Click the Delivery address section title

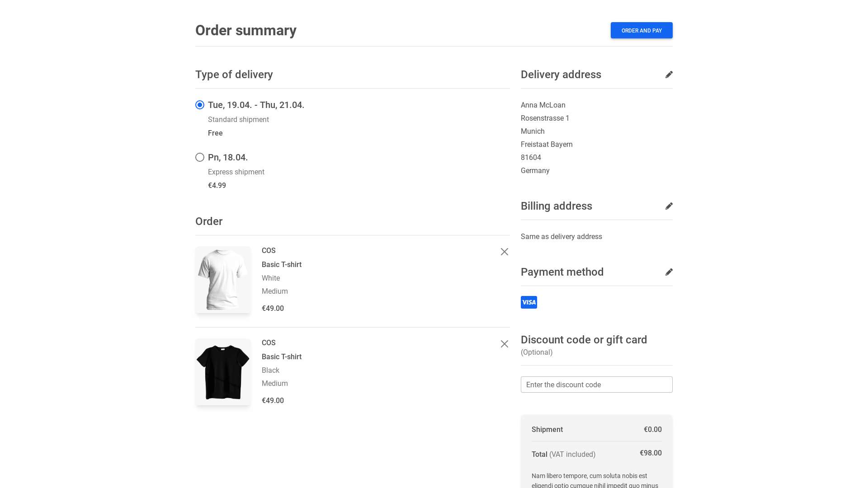coord(561,75)
